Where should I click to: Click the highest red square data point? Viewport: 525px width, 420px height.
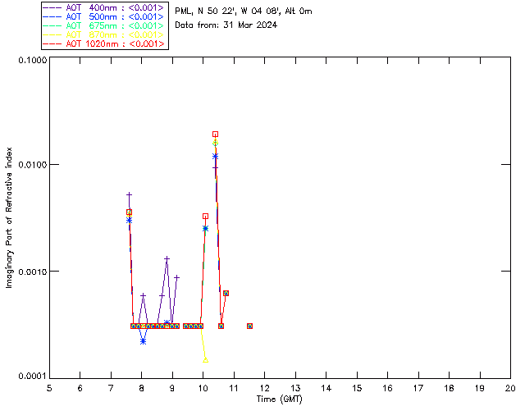pos(215,135)
